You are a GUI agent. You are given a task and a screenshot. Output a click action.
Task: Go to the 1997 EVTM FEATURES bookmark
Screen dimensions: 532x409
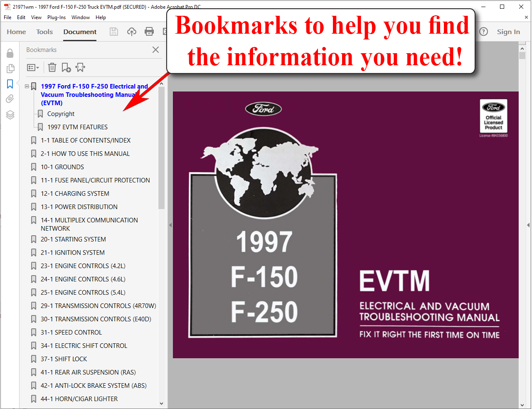[x=77, y=127]
